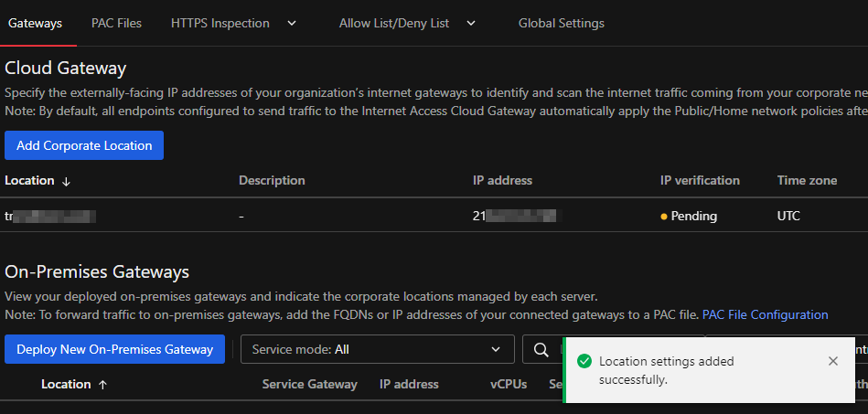Click the orange Pending status indicator

(664, 217)
